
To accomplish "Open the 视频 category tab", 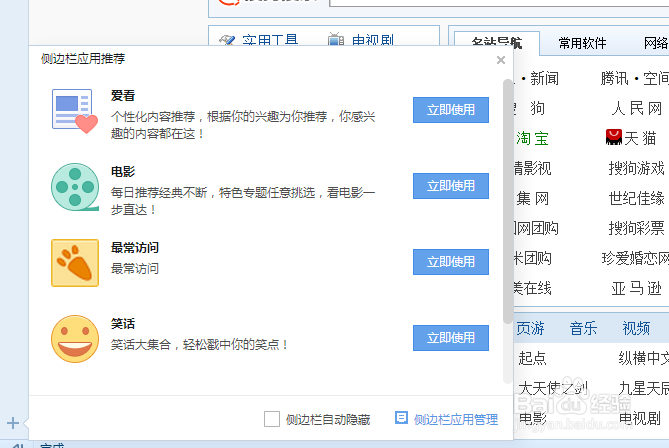I will (x=636, y=328).
